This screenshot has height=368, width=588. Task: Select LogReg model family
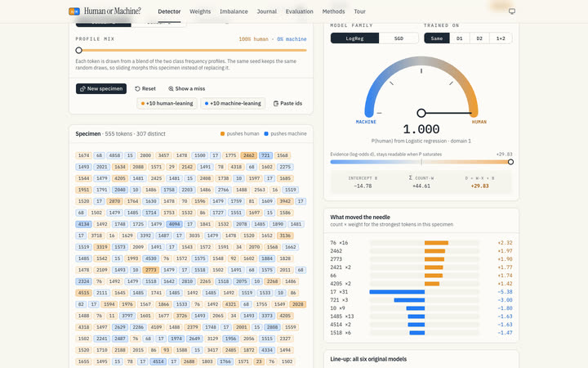tap(354, 38)
